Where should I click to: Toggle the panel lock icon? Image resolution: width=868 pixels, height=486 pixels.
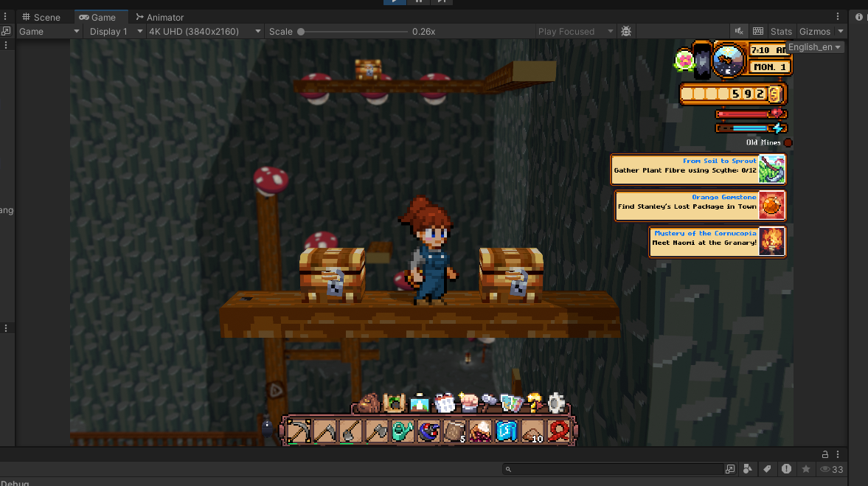point(824,454)
